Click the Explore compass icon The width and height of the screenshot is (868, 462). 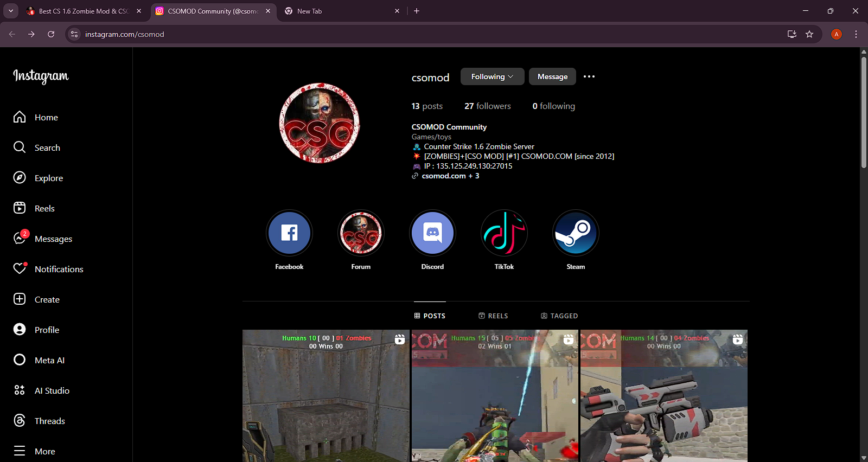click(20, 178)
